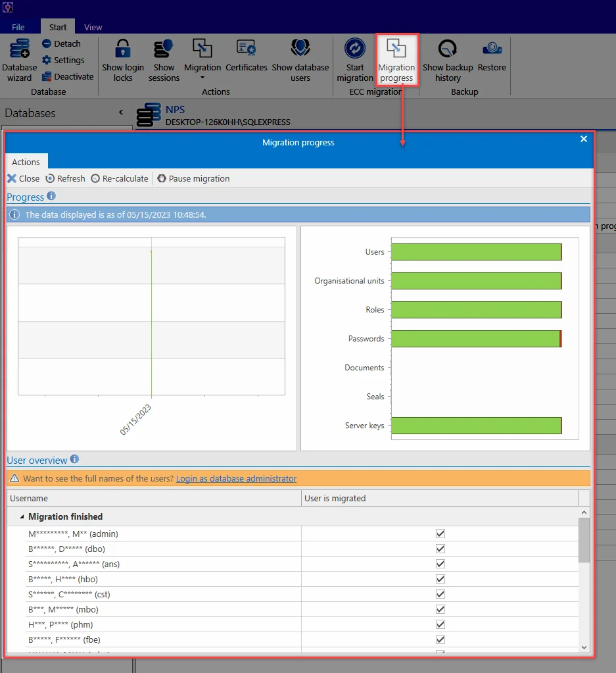This screenshot has height=673, width=616.
Task: Click Login as database administrator link
Action: click(236, 478)
